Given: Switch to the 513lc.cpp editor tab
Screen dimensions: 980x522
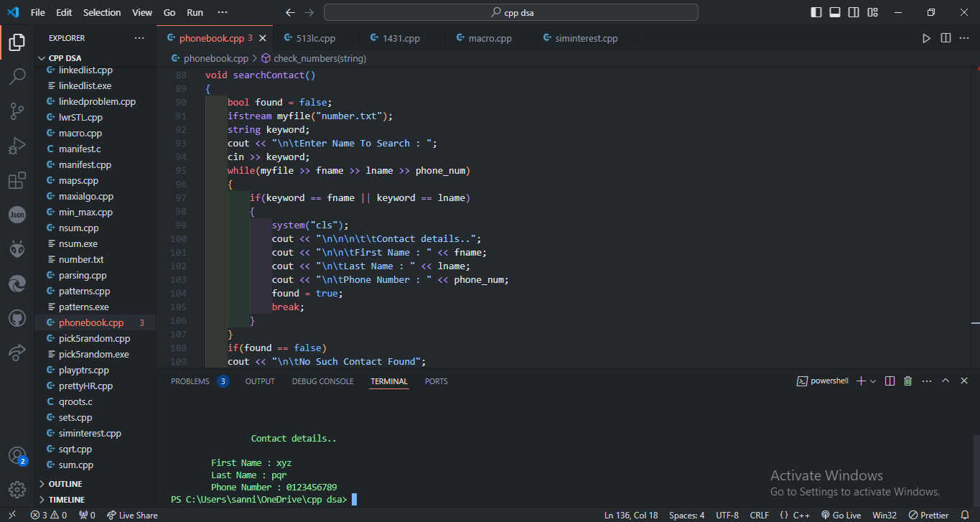Looking at the screenshot, I should click(316, 38).
